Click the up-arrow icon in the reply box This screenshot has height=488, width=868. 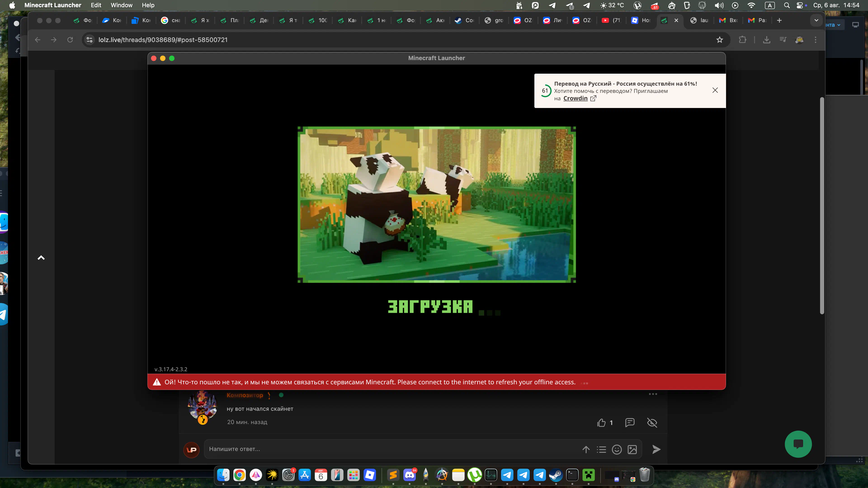[x=586, y=449]
